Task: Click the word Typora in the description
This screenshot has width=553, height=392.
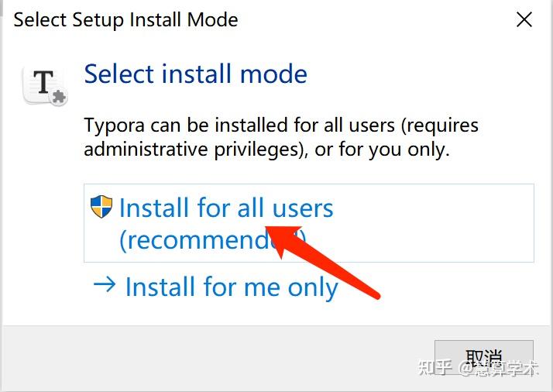Action: 115,126
